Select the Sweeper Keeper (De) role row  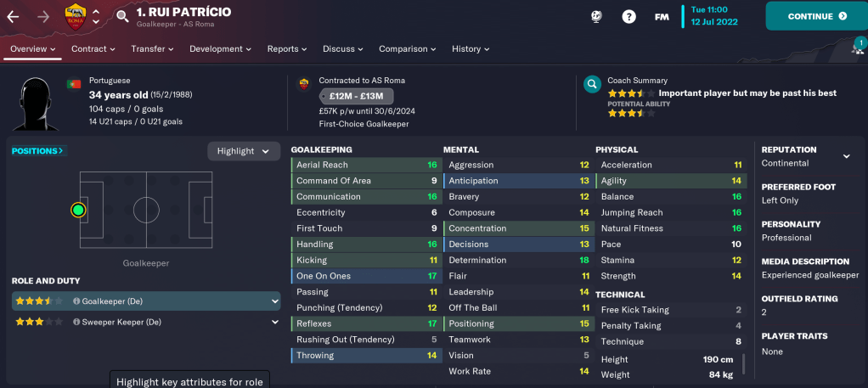144,323
